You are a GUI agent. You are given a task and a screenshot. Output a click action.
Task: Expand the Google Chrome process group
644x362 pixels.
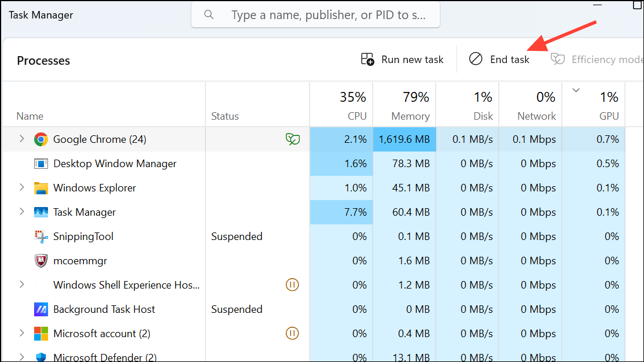22,139
